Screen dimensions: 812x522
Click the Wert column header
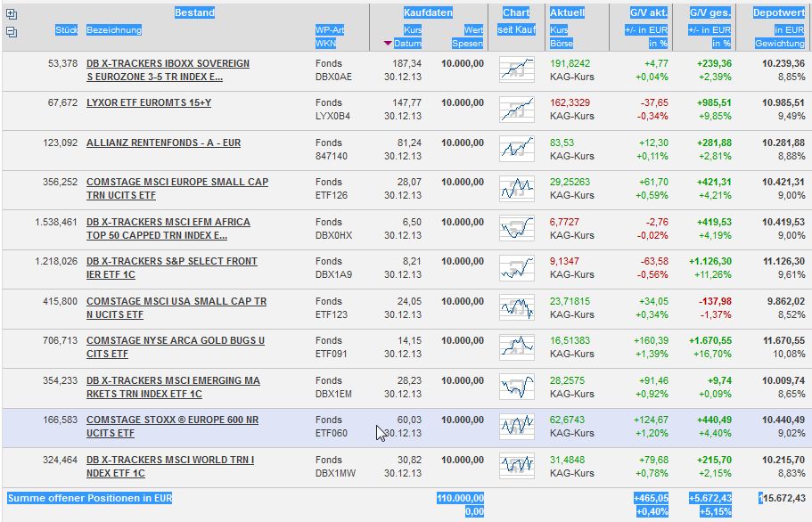[473, 29]
